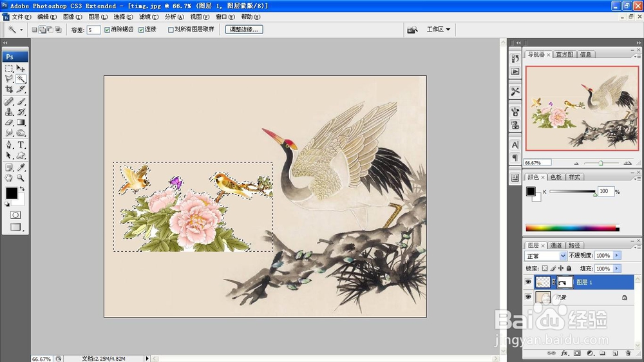Open the tool preset picker arrow

(21, 30)
